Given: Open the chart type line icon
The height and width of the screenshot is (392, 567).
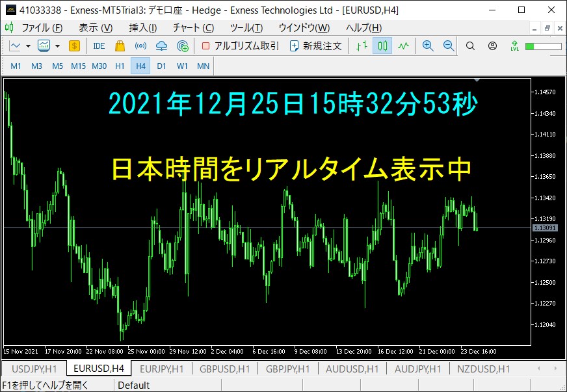Looking at the screenshot, I should pos(15,46).
